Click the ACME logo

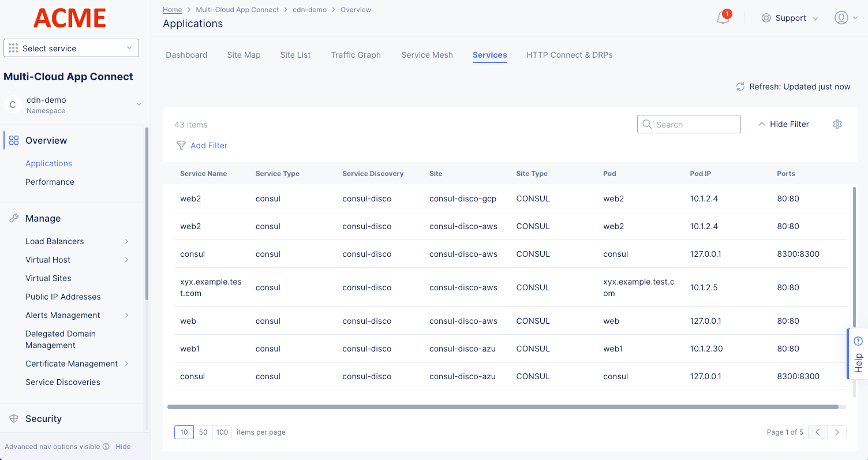(x=70, y=18)
